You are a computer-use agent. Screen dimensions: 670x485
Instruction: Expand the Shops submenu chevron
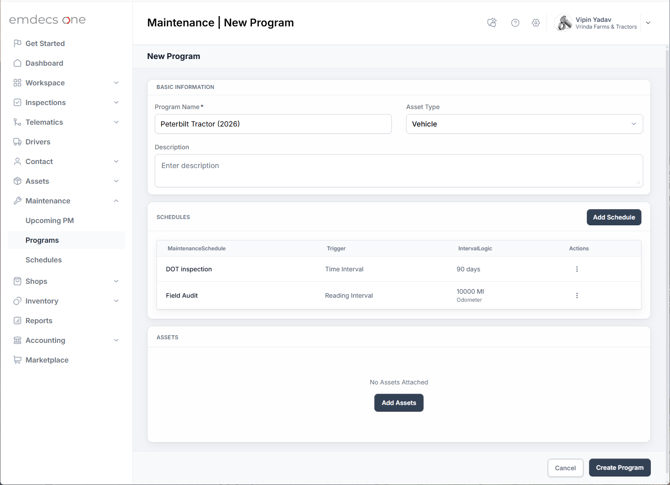click(x=116, y=281)
